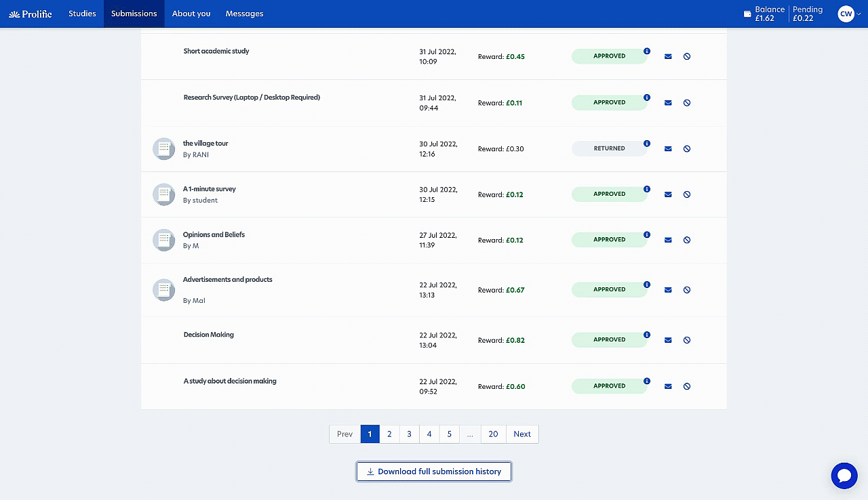Show status info for A 1-minute survey
This screenshot has width=868, height=500.
(647, 189)
